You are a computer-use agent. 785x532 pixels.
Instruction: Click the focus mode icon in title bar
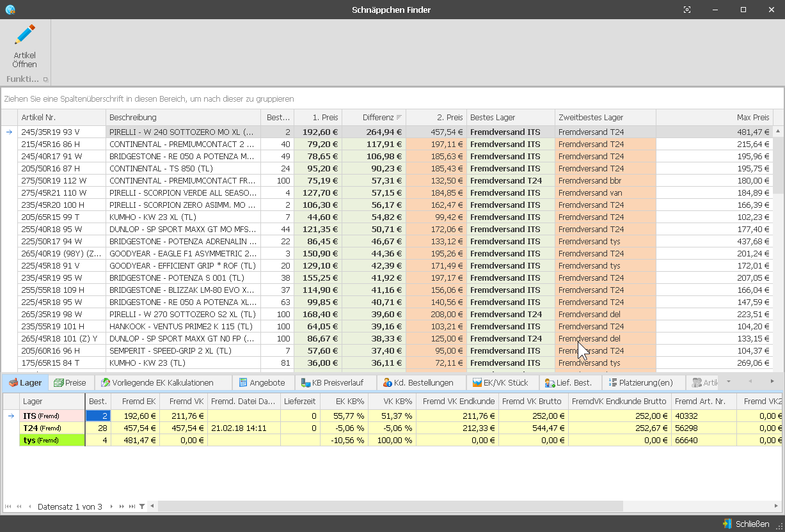coord(687,10)
